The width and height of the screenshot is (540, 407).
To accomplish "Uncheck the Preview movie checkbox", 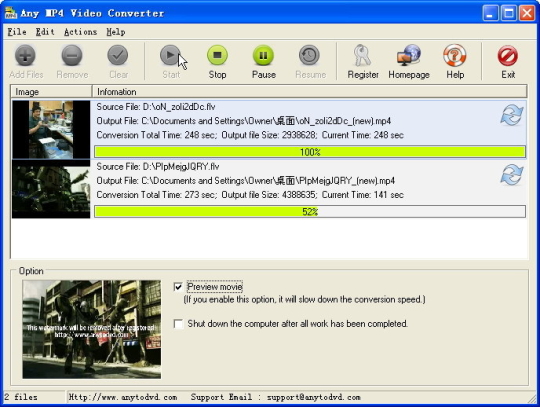I will click(178, 287).
